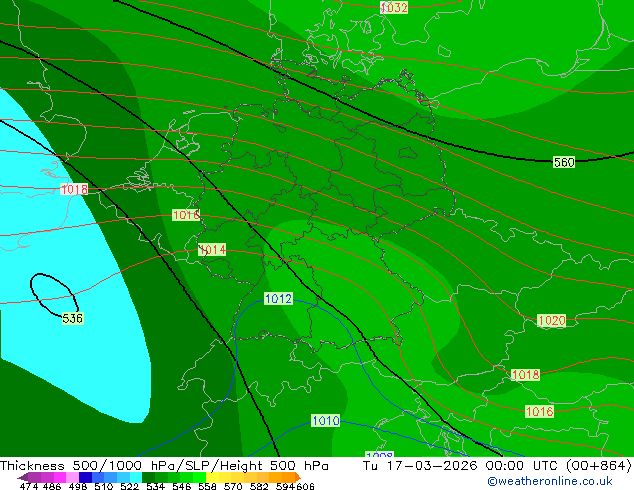Click the magenta legend swatch
The width and height of the screenshot is (634, 490).
60,477
